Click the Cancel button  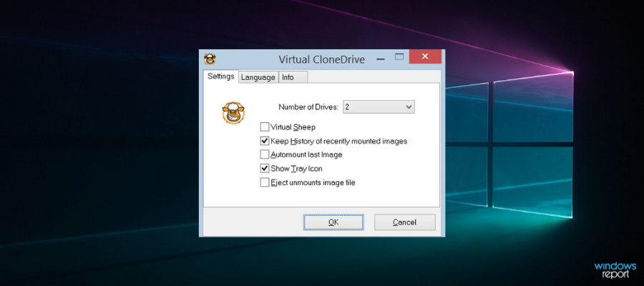pos(404,222)
